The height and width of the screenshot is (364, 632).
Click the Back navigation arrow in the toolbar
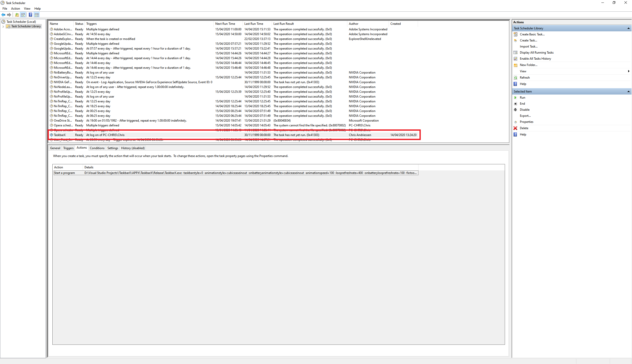(3, 15)
